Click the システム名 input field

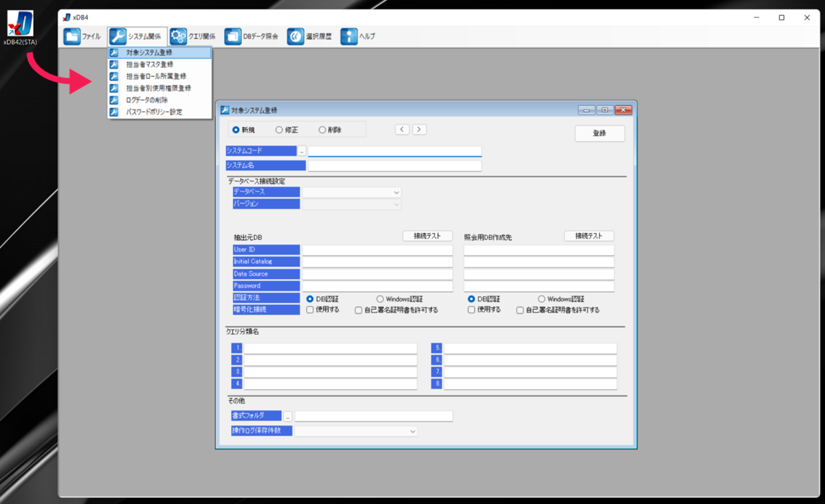(395, 165)
